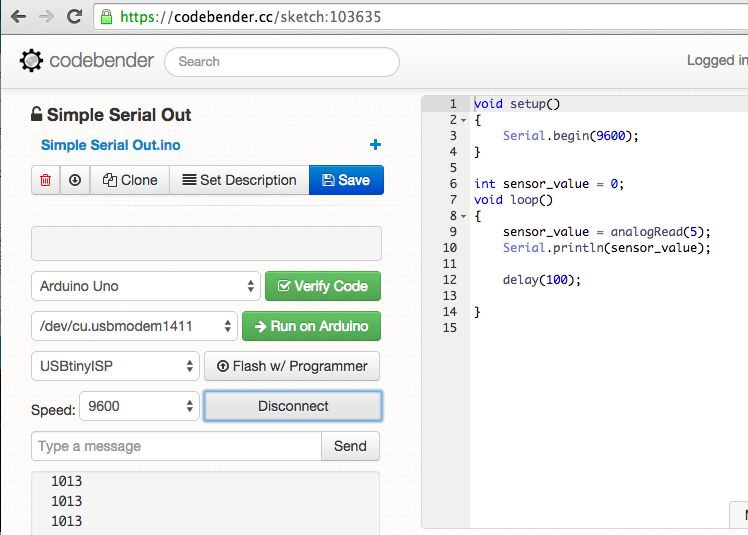748x535 pixels.
Task: Click the browser back arrow
Action: (18, 17)
